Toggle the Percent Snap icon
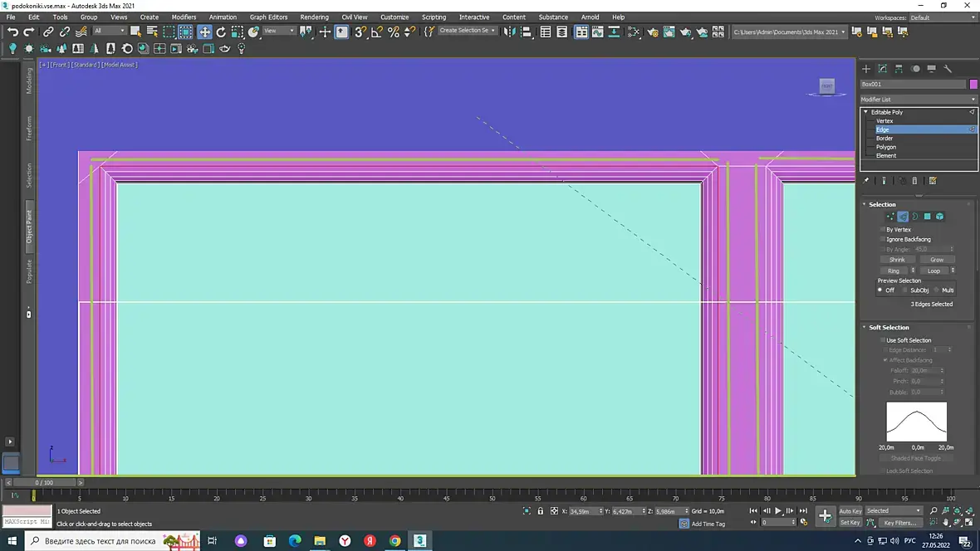The height and width of the screenshot is (551, 980). 394,32
